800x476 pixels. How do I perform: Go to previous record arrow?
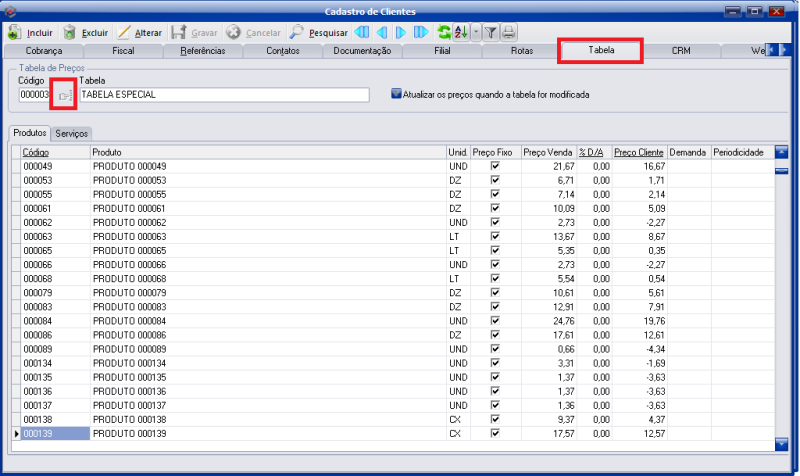(x=382, y=33)
